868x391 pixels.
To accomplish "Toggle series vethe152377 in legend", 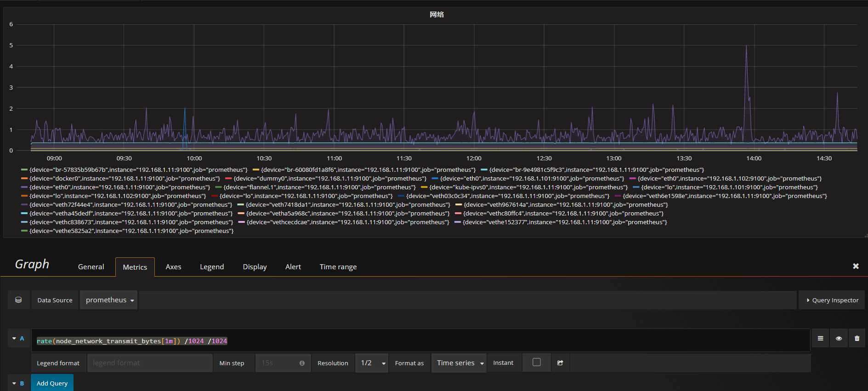I will (565, 222).
